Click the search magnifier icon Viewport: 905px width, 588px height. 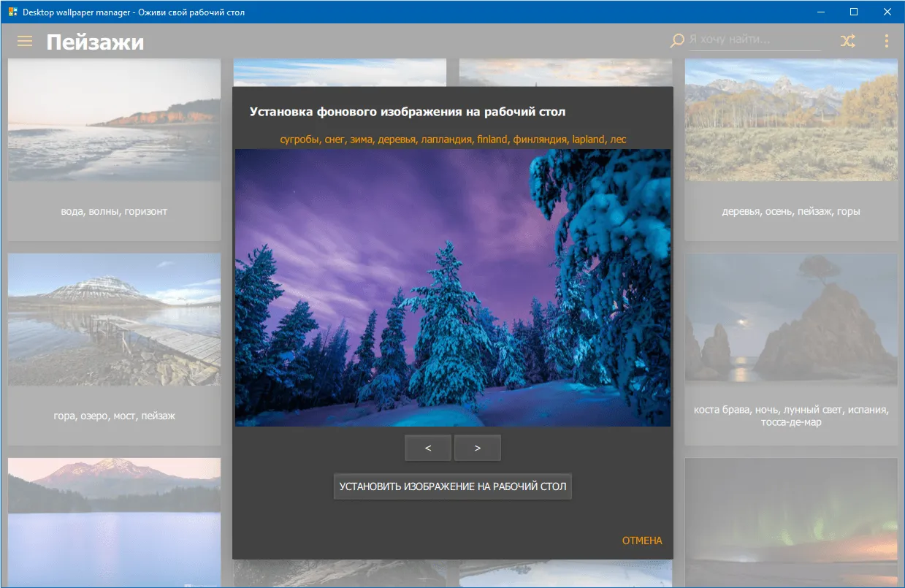677,41
